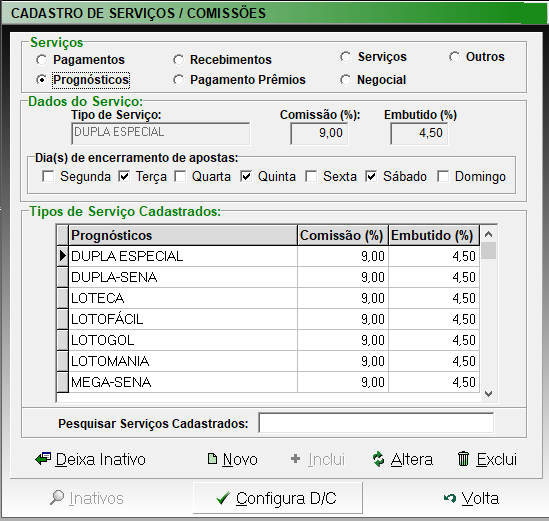Click the Volta return arrow icon
The height and width of the screenshot is (521, 549).
pyautogui.click(x=450, y=498)
